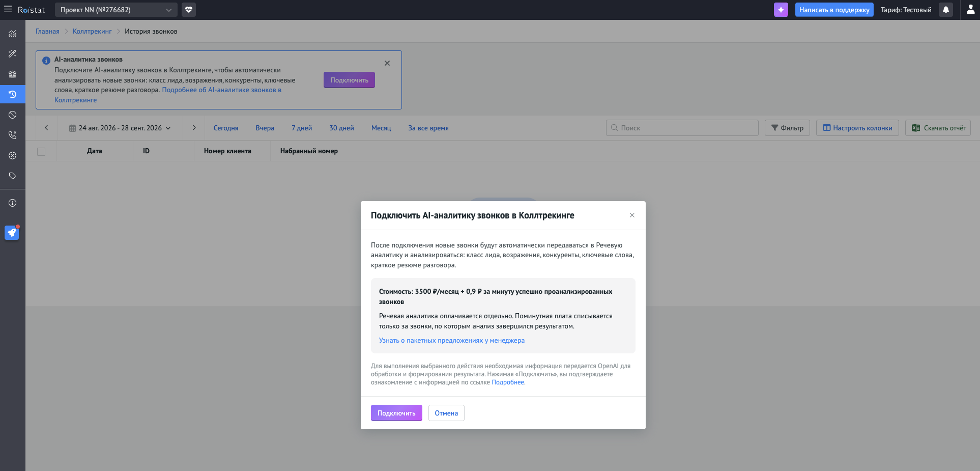Click Написать в поддержку button
Screen dimensions: 980x471
pyautogui.click(x=834, y=10)
